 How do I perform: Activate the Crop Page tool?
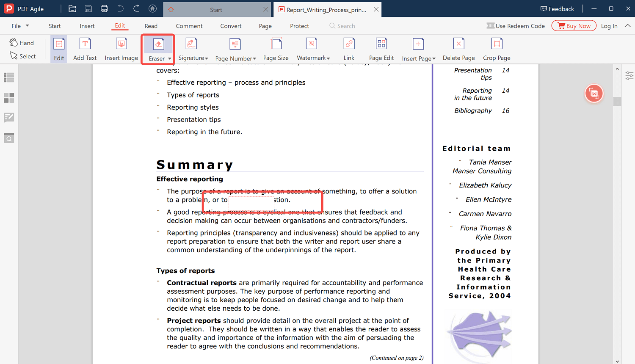pos(496,49)
